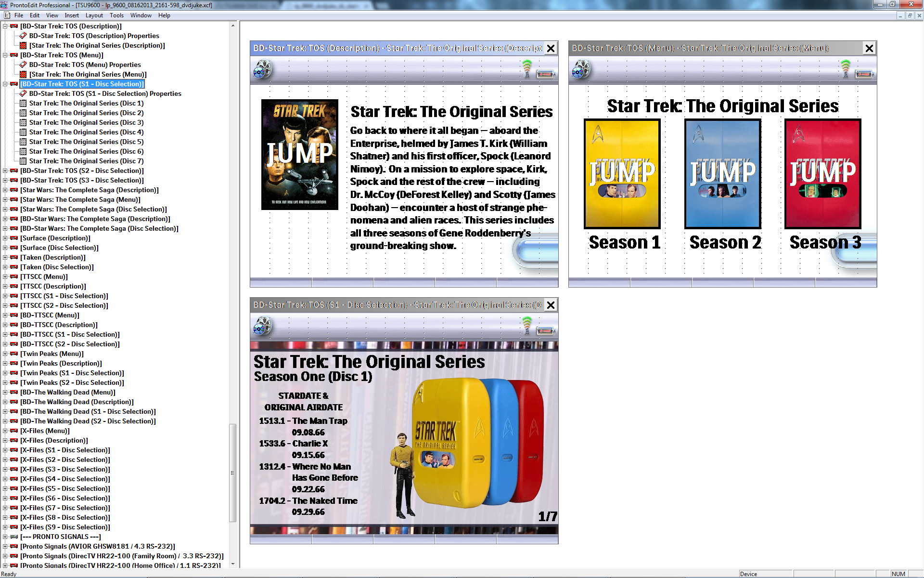924x578 pixels.
Task: Click battery indicator icon in Disc Selection preview
Action: 546,330
